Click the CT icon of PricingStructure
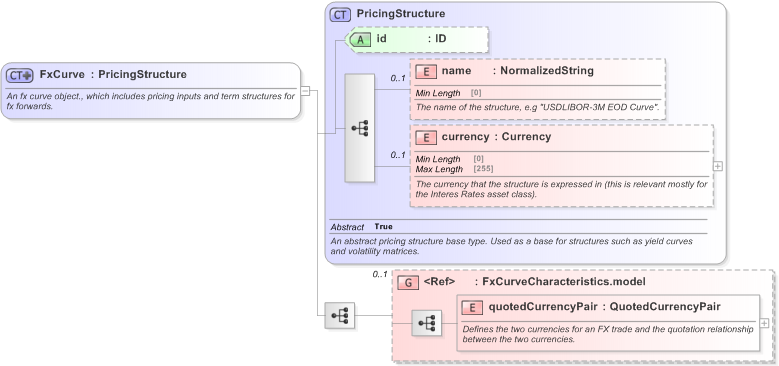 tap(340, 14)
